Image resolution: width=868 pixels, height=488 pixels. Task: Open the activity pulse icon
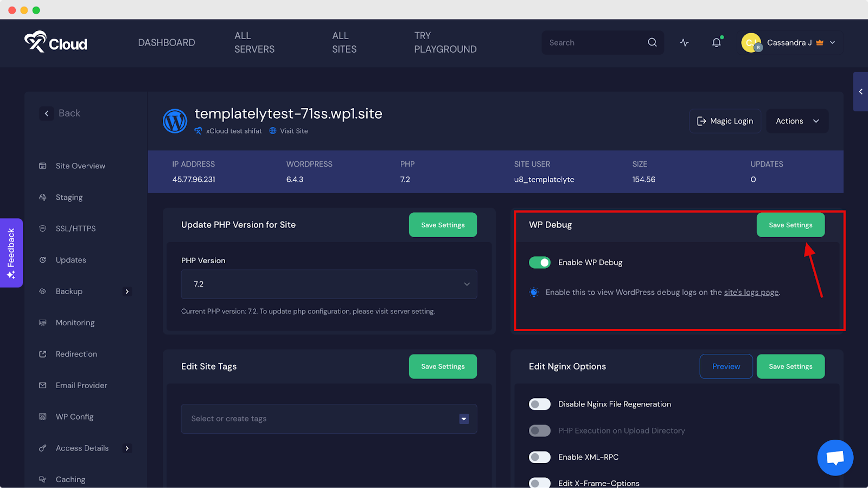[684, 42]
